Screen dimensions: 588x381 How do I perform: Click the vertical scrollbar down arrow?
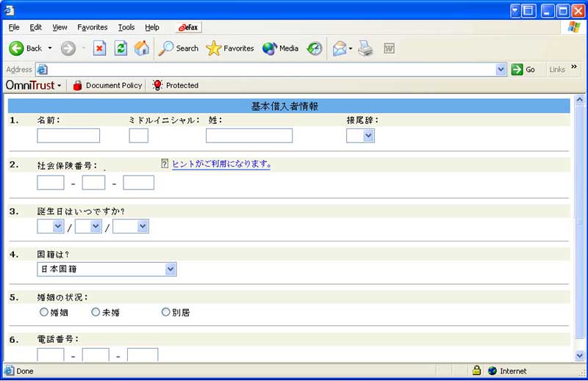click(580, 355)
